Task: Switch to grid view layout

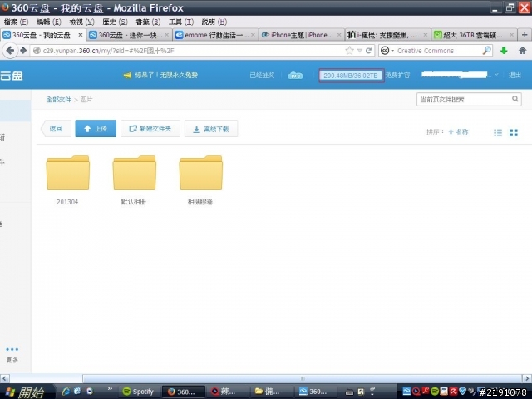Action: click(x=514, y=133)
